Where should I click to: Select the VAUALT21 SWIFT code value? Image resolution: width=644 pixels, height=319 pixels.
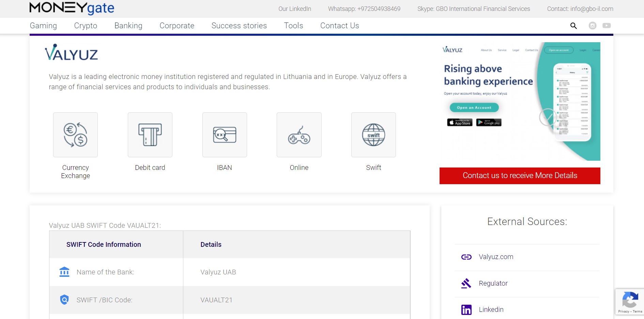point(216,300)
